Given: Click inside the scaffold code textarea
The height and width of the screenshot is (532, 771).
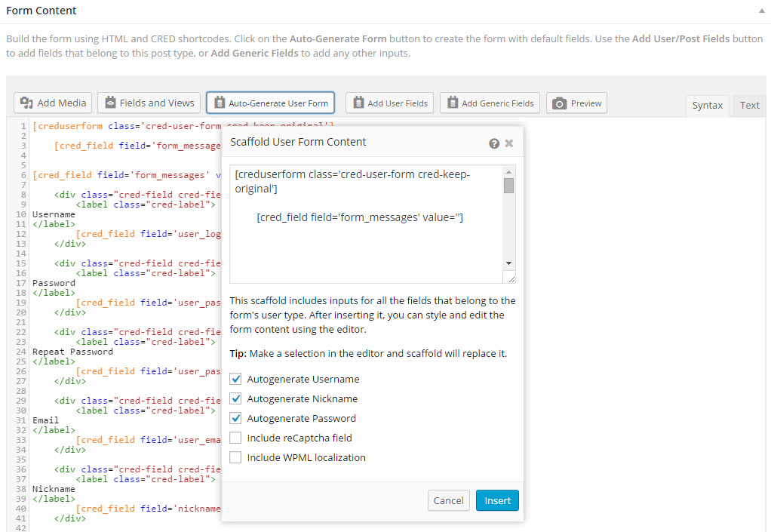Looking at the screenshot, I should 367,224.
